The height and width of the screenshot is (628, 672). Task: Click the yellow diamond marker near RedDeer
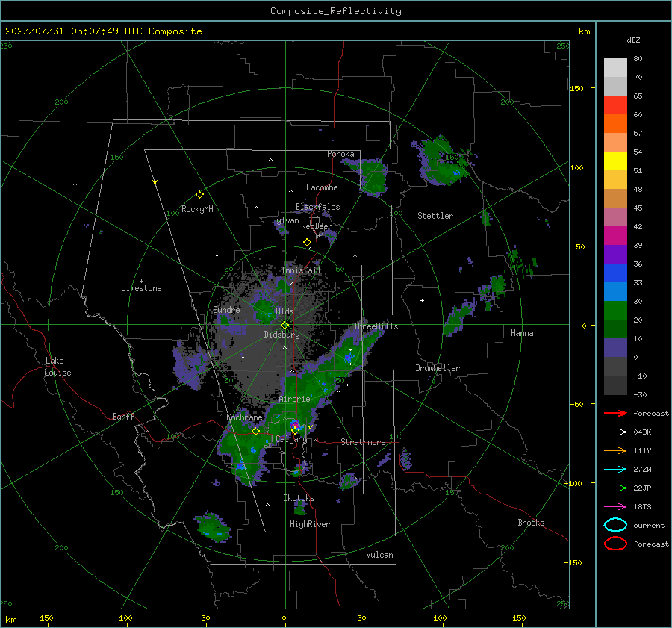point(307,243)
